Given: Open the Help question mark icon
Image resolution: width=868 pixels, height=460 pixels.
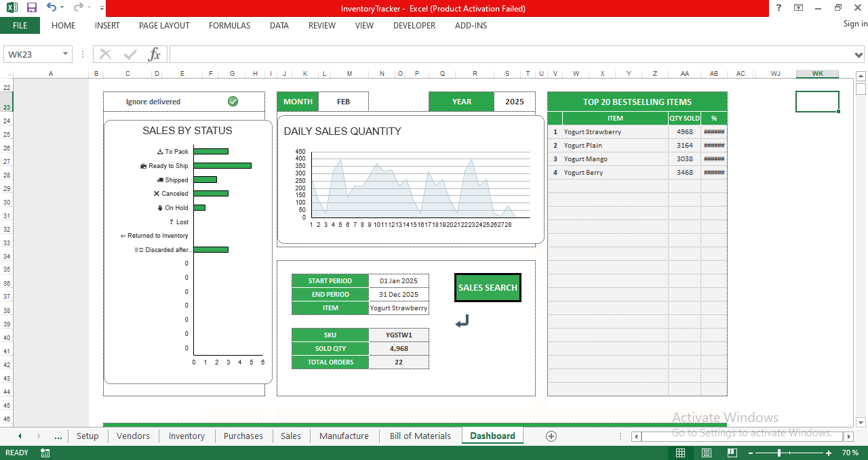Looking at the screenshot, I should tap(778, 7).
